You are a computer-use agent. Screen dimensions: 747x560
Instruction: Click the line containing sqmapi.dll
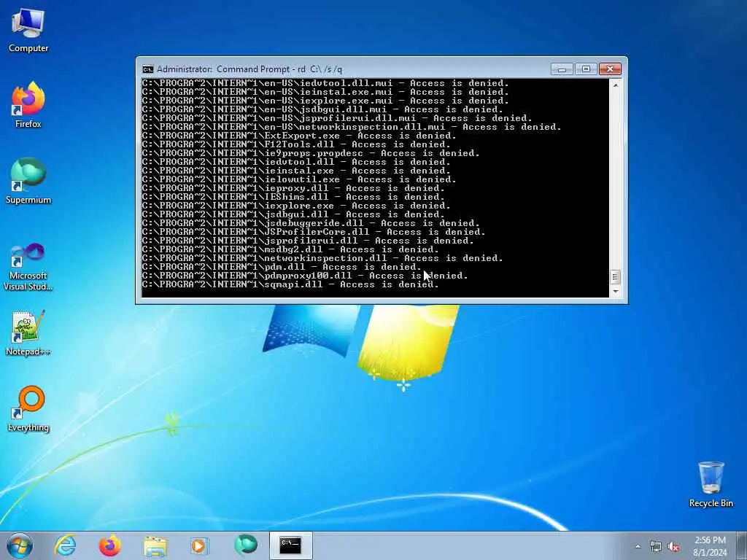pos(290,284)
